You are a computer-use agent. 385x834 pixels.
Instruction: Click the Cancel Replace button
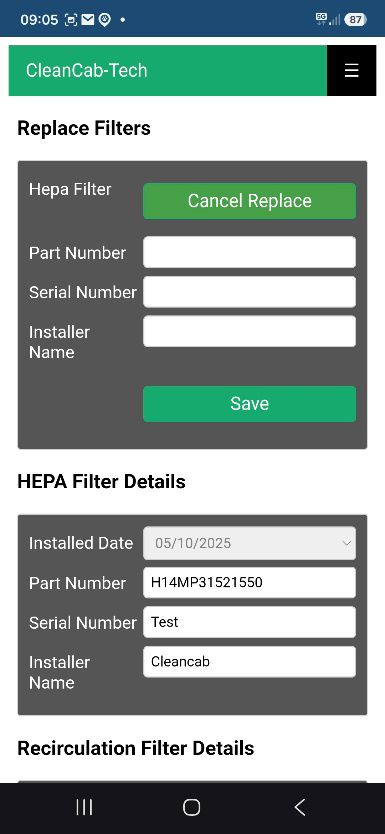(249, 201)
